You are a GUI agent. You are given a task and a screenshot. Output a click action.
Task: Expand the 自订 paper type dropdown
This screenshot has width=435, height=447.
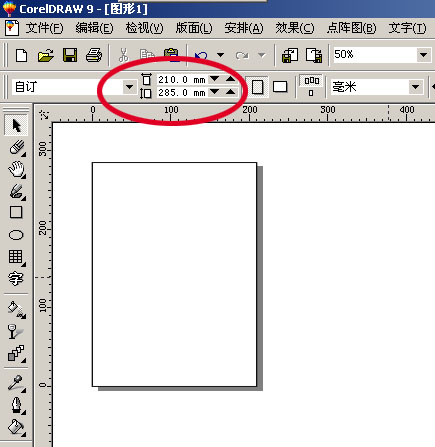(129, 87)
